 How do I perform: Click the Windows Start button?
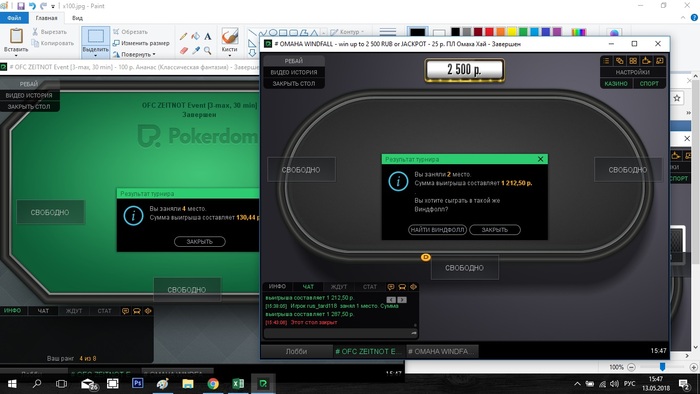pyautogui.click(x=12, y=383)
